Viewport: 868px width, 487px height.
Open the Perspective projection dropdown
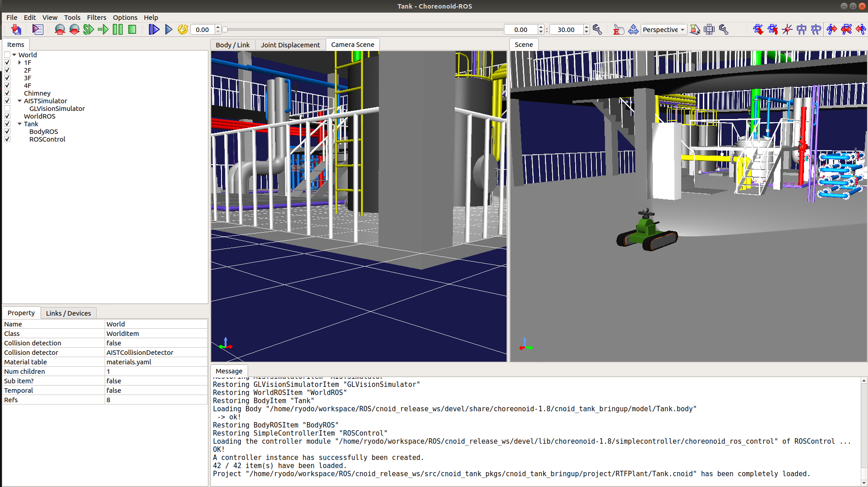[x=664, y=30]
